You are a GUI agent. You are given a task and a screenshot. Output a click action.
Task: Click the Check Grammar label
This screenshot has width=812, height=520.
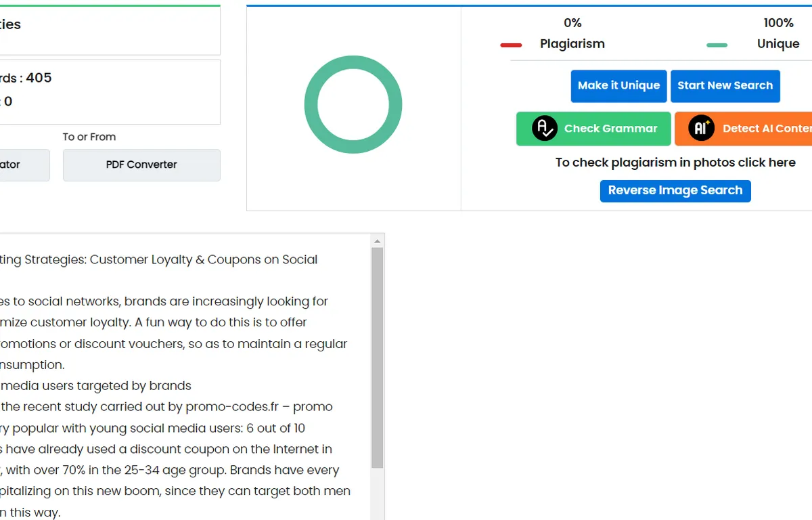click(610, 129)
